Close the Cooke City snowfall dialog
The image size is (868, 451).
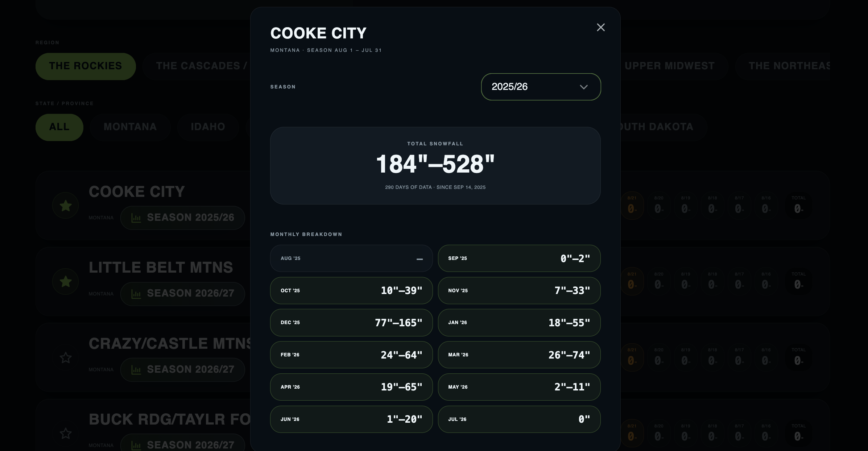pyautogui.click(x=601, y=27)
